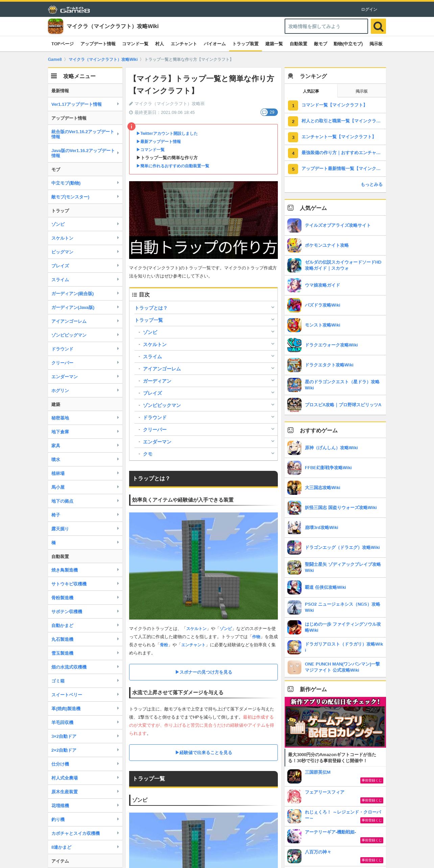Open the 自動装置 navigation menu item

tap(298, 44)
